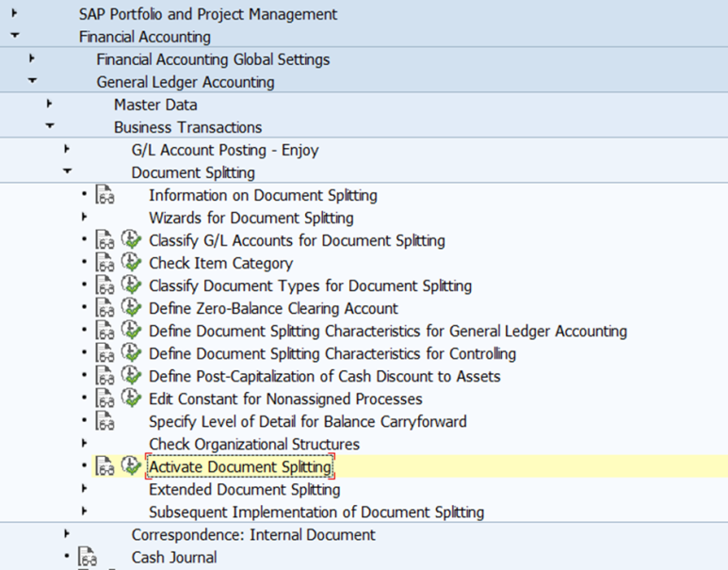Click 'Wizards for Document Splitting' label
Image resolution: width=728 pixels, height=570 pixels.
(251, 218)
